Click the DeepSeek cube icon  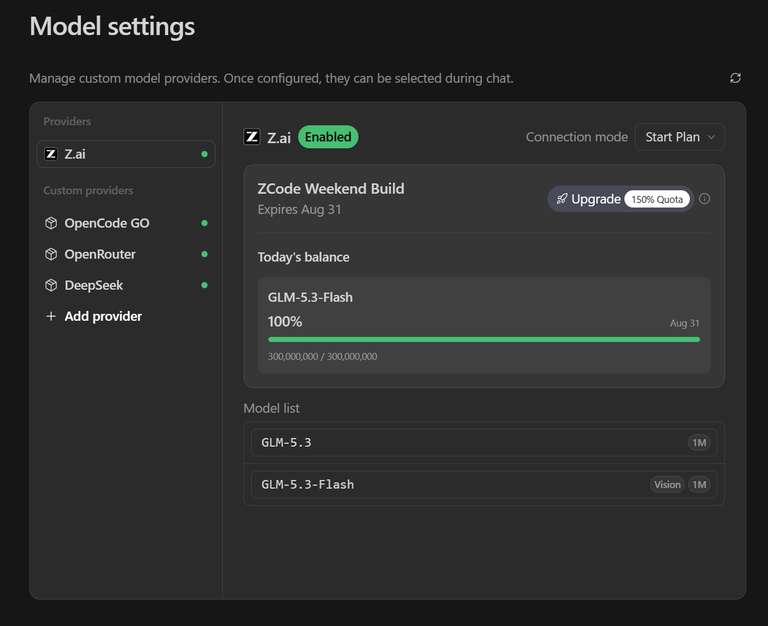point(51,285)
